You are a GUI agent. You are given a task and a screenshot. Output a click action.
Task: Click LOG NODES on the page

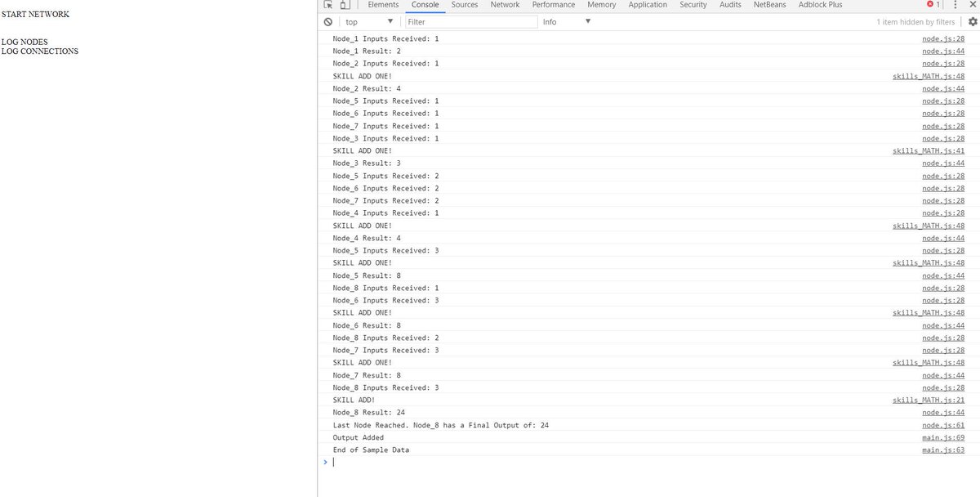tap(24, 42)
